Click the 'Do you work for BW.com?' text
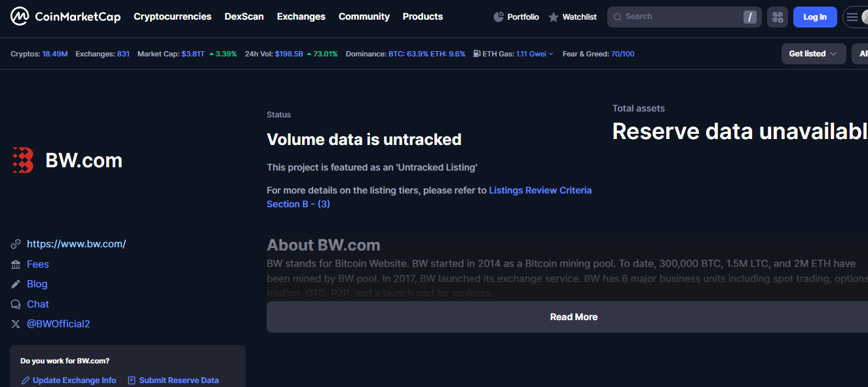Image resolution: width=868 pixels, height=387 pixels. (x=65, y=361)
